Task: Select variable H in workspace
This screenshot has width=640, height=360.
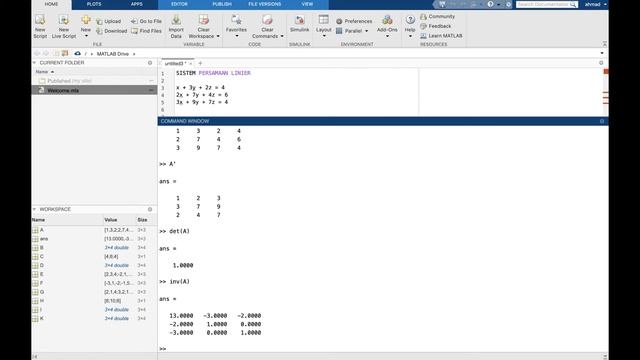Action: [x=94, y=301]
